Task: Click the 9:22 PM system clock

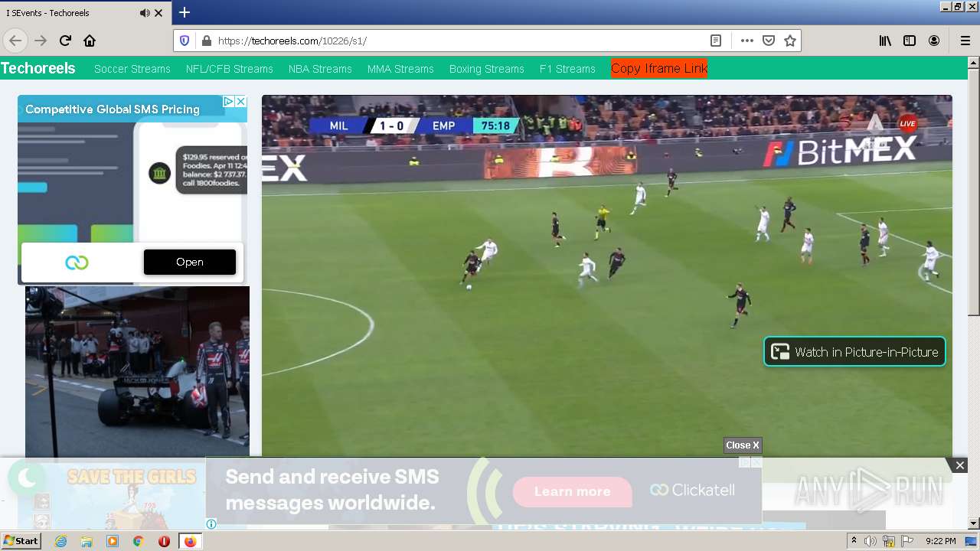Action: pyautogui.click(x=940, y=541)
